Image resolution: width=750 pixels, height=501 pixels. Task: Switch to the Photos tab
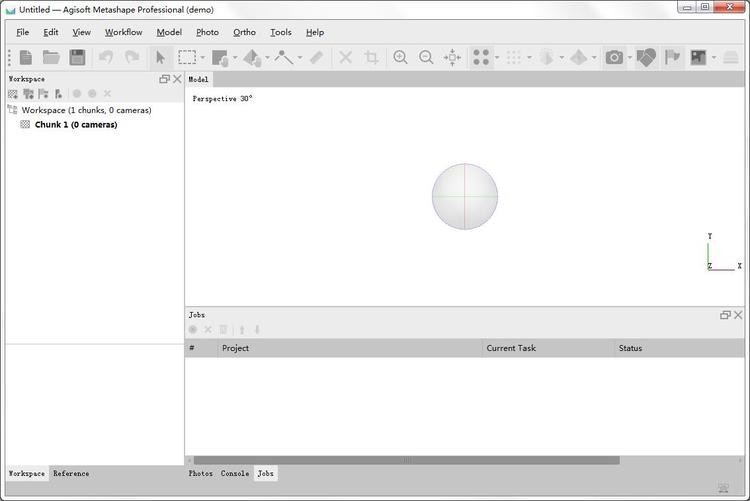(x=200, y=473)
